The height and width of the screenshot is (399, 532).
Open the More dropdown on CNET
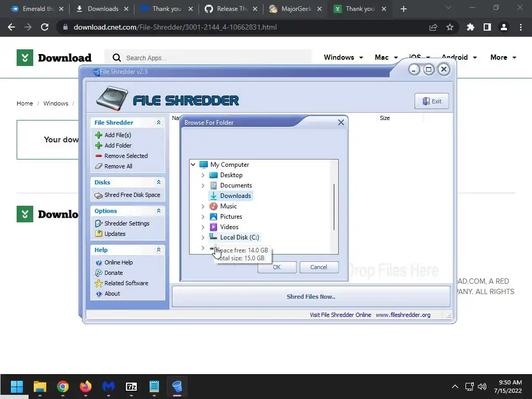[x=503, y=57]
